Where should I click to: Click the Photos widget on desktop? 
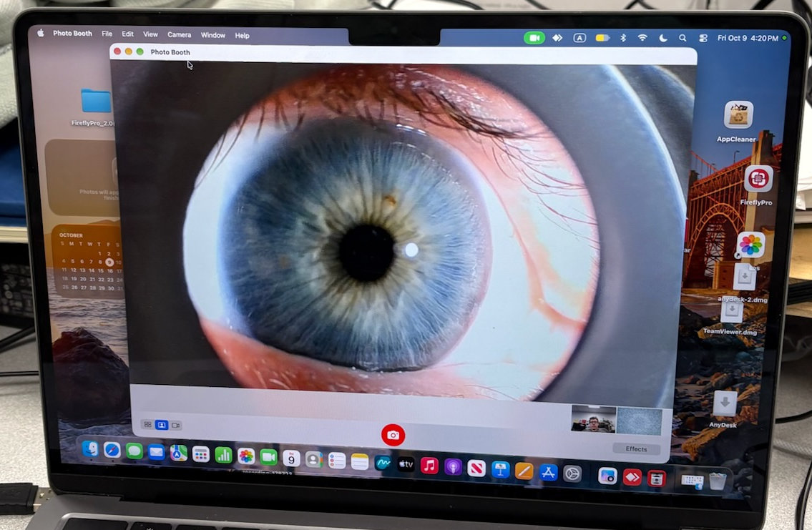(x=83, y=177)
